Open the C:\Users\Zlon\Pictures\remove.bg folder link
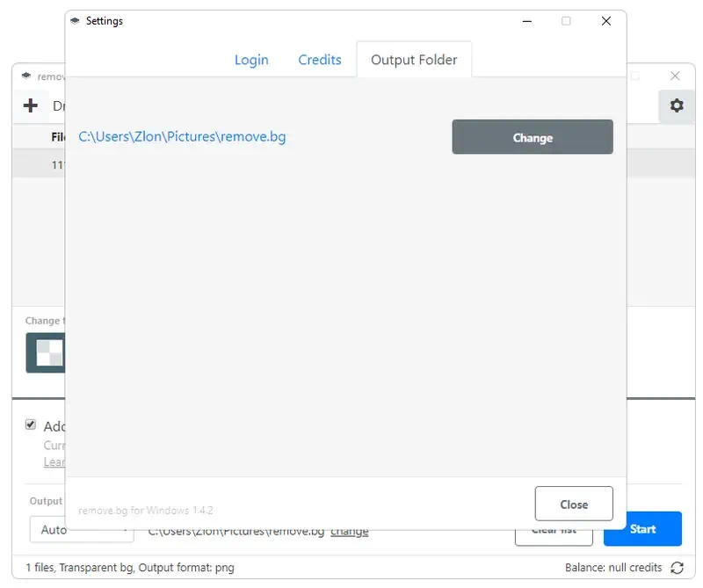Image resolution: width=703 pixels, height=588 pixels. pyautogui.click(x=182, y=136)
